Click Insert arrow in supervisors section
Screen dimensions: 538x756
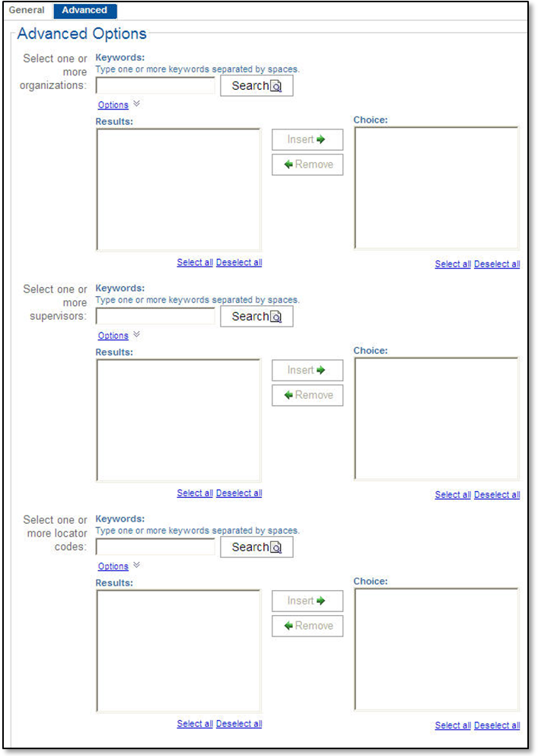[x=307, y=371]
